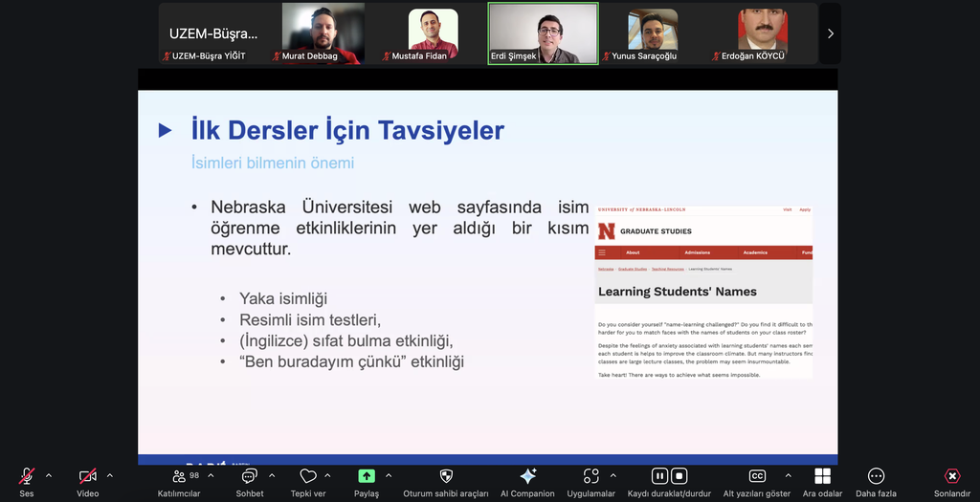Turn on camera using Video button
980x502 pixels.
(87, 476)
